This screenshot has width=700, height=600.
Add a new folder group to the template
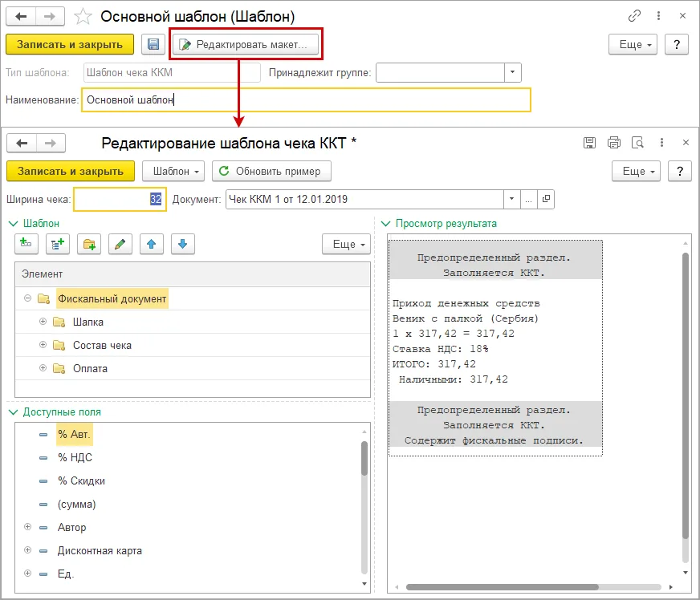(x=89, y=244)
